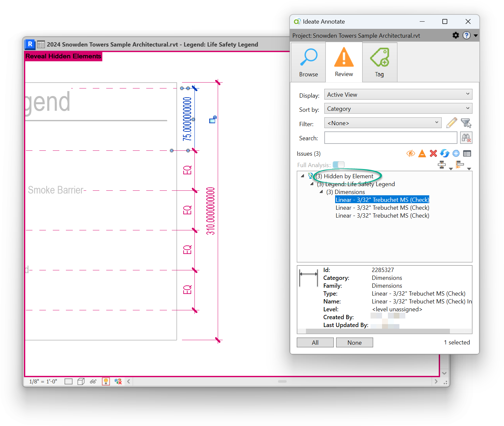Open the expand tree levels dropdown icon

click(x=445, y=165)
